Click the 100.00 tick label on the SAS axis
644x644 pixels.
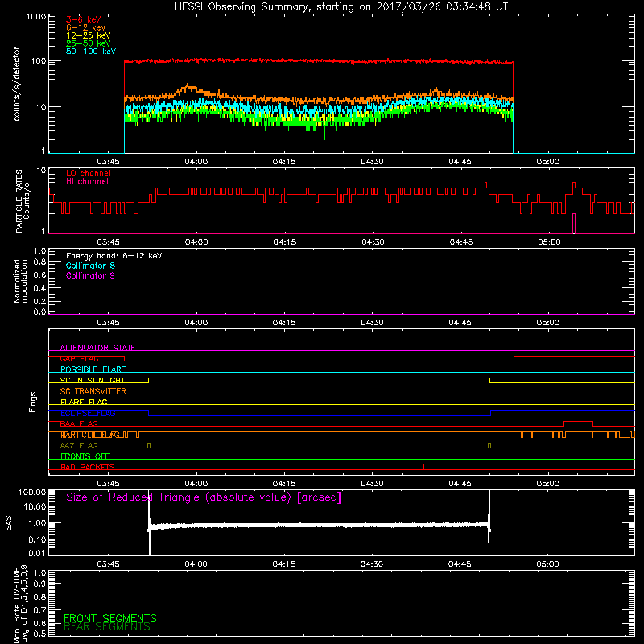click(32, 492)
